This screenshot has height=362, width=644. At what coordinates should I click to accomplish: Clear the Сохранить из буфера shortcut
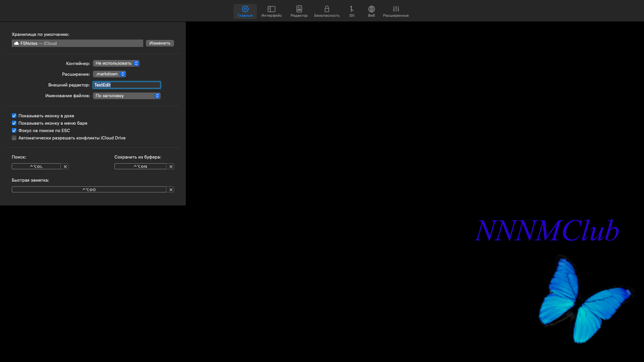point(171,167)
